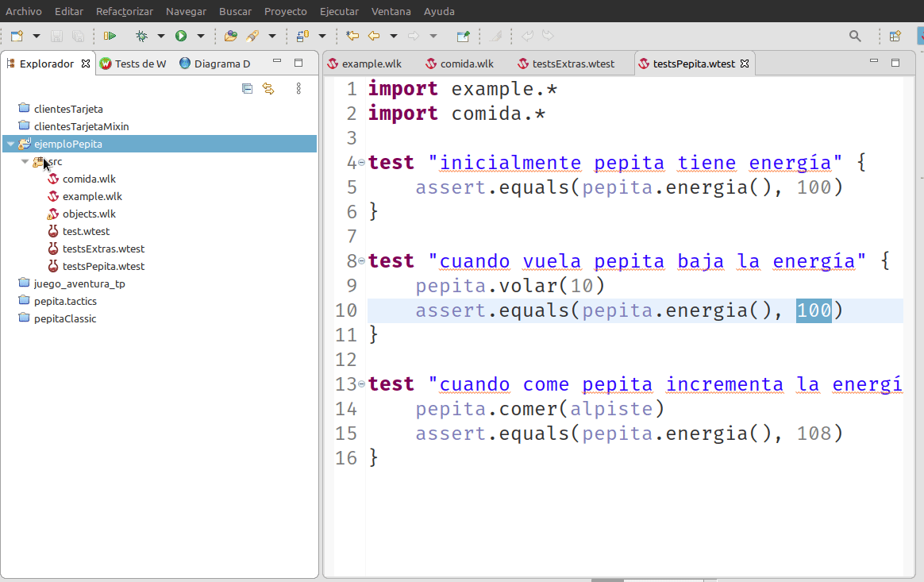
Task: Select the pepitaClassic project
Action: pos(64,318)
